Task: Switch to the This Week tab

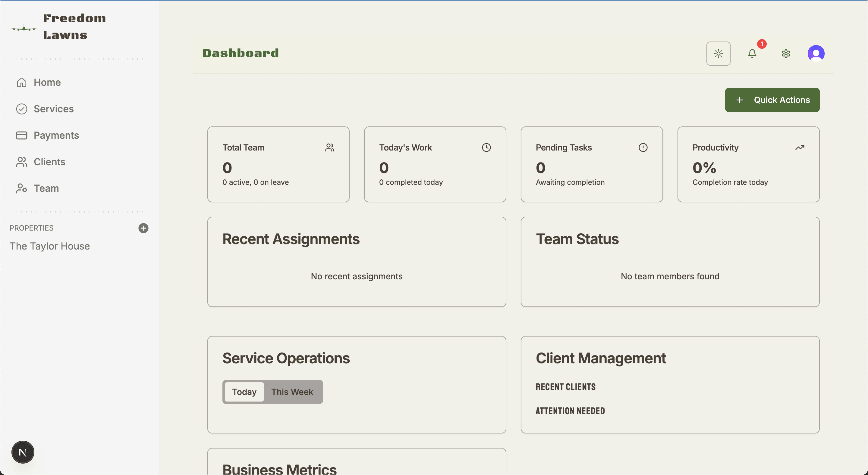Action: click(292, 392)
